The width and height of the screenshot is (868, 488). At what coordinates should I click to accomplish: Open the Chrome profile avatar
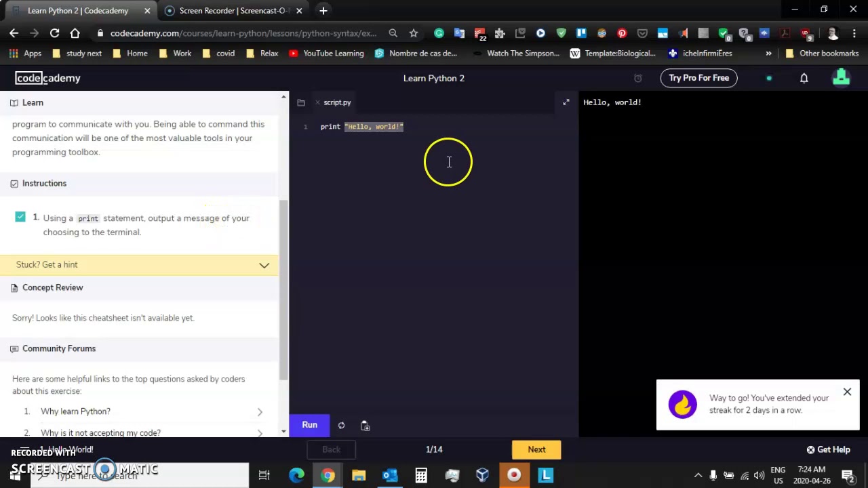coord(833,33)
